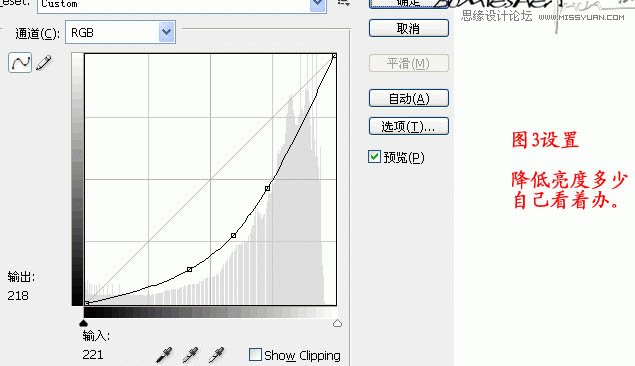Click the output value 218
635x366 pixels.
(18, 296)
